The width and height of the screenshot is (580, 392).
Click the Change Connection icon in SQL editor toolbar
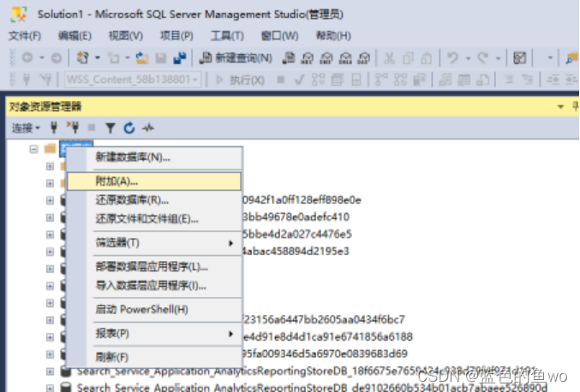(46, 80)
